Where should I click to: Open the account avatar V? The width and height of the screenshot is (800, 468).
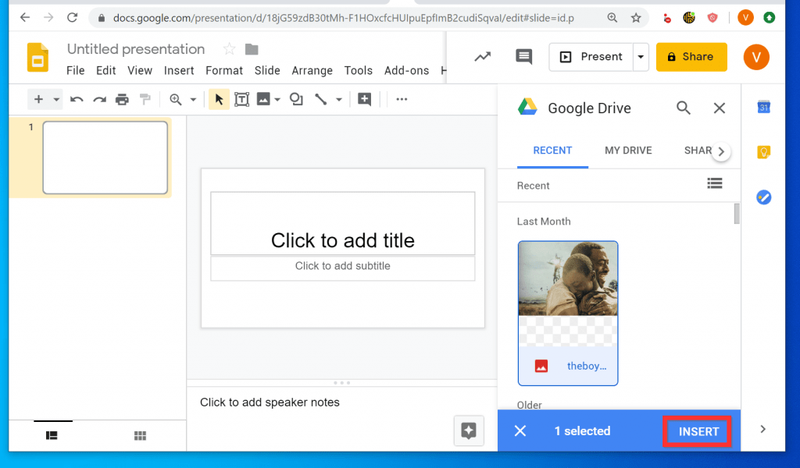[x=756, y=57]
